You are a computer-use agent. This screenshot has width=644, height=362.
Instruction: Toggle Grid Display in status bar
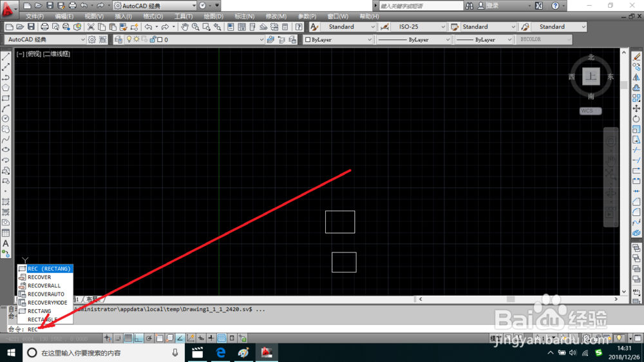point(128,338)
